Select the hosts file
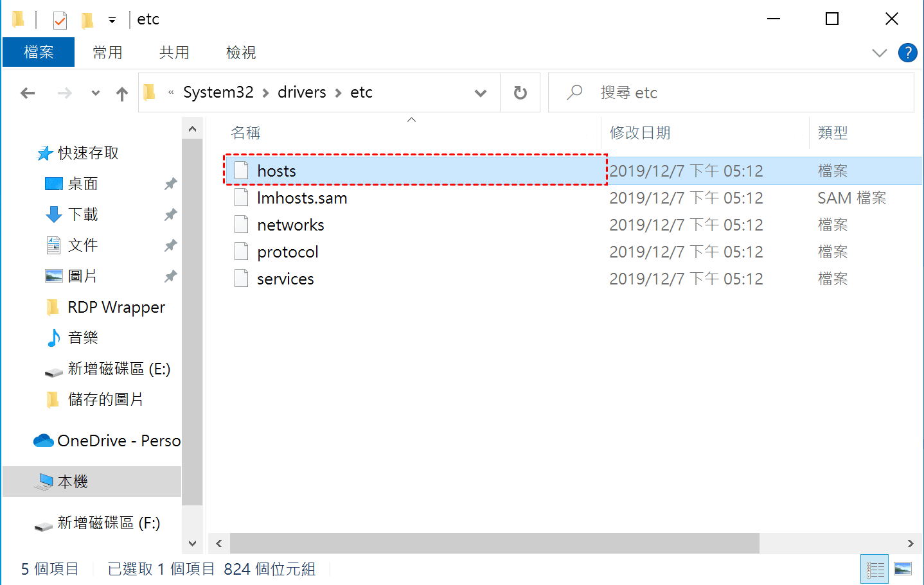Screen dimensions: 924x585 [x=573, y=171]
